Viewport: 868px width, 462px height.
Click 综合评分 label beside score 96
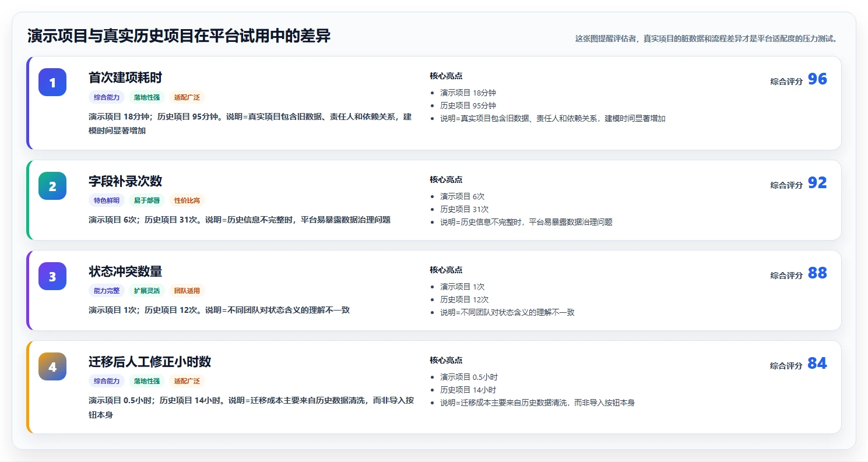click(x=786, y=82)
